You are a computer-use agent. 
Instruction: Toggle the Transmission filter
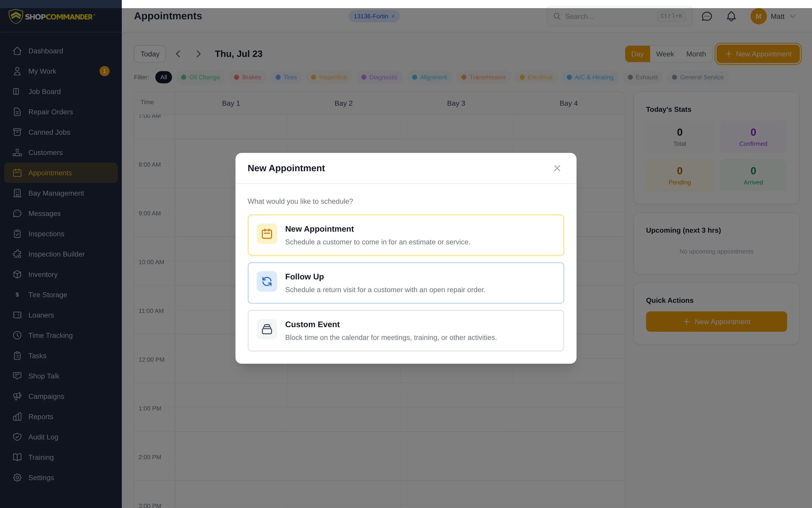[483, 77]
